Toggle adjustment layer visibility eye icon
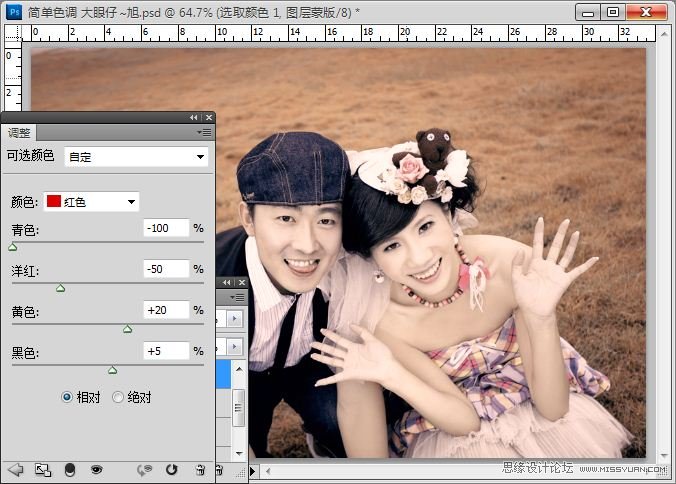This screenshot has width=676, height=484. pyautogui.click(x=97, y=469)
